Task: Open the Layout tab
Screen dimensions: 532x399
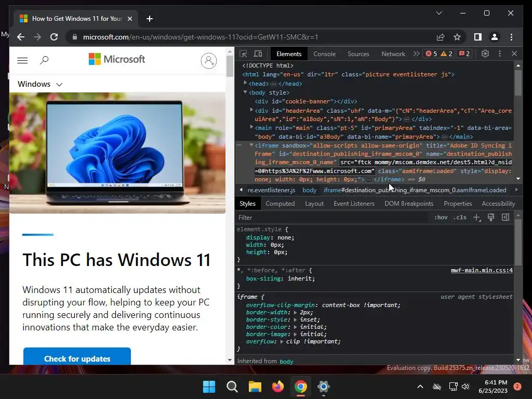Action: [314, 204]
